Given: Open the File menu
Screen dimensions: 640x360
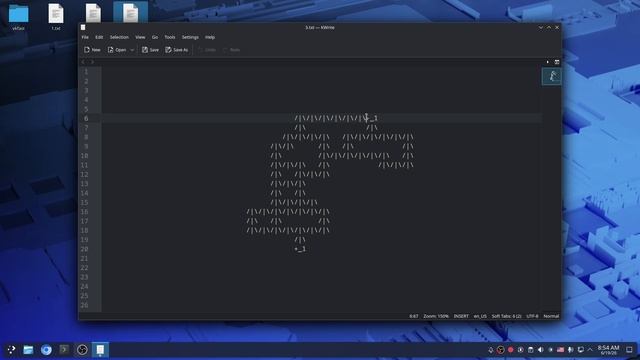Looking at the screenshot, I should tap(85, 37).
